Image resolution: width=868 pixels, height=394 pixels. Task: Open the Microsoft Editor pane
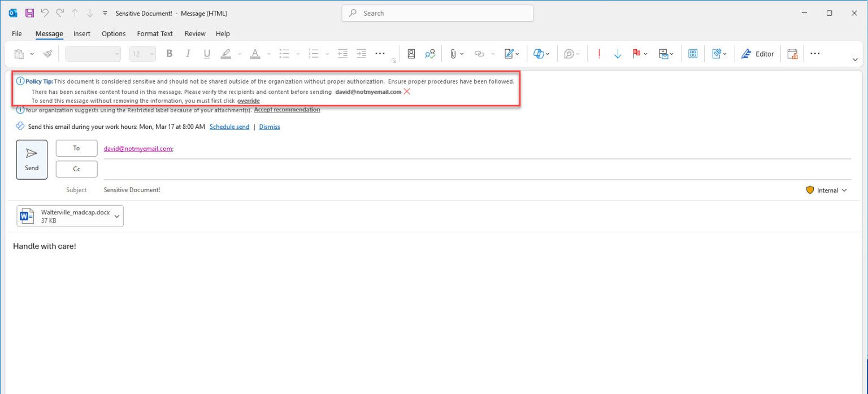click(758, 54)
